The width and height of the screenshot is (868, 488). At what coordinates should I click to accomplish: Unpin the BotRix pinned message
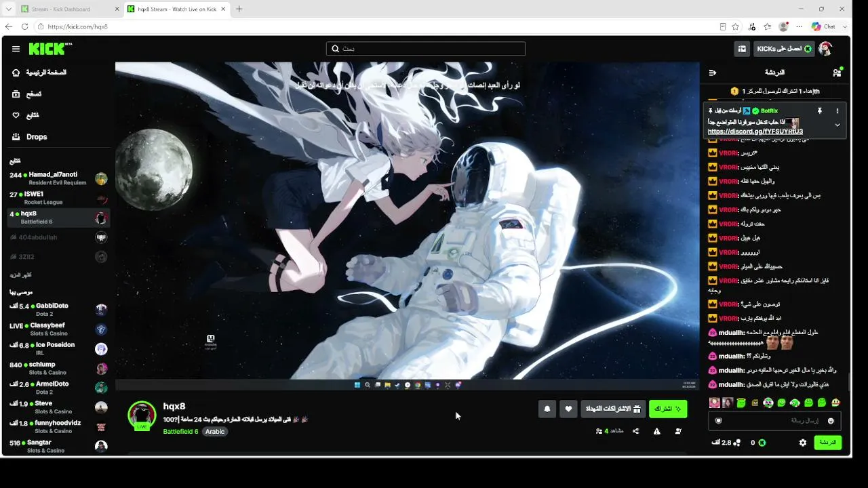click(819, 110)
